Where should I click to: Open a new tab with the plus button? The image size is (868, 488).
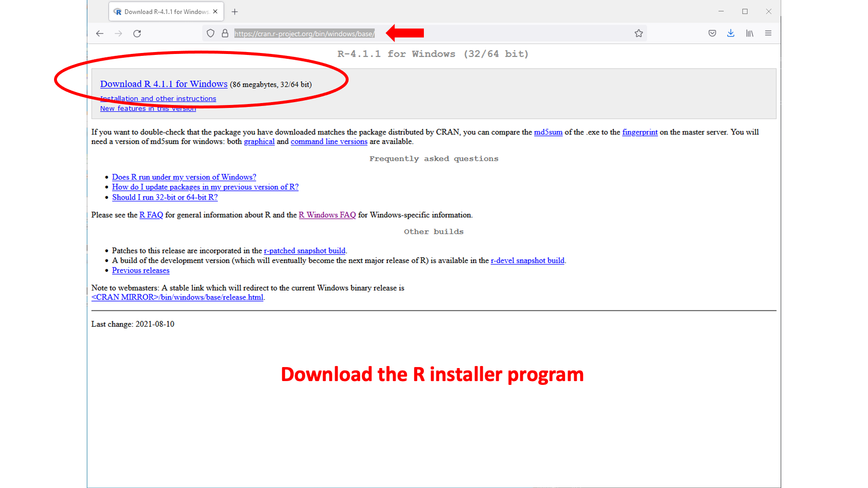point(235,12)
